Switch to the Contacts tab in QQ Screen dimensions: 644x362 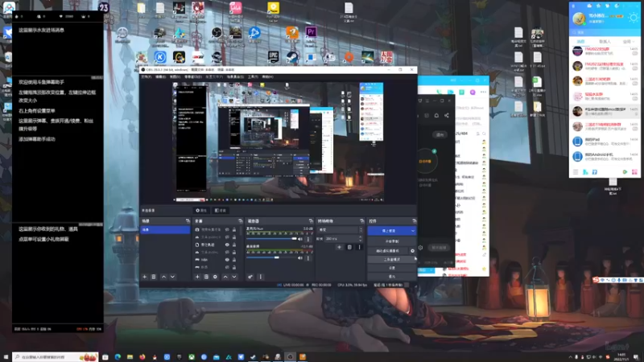(605, 42)
